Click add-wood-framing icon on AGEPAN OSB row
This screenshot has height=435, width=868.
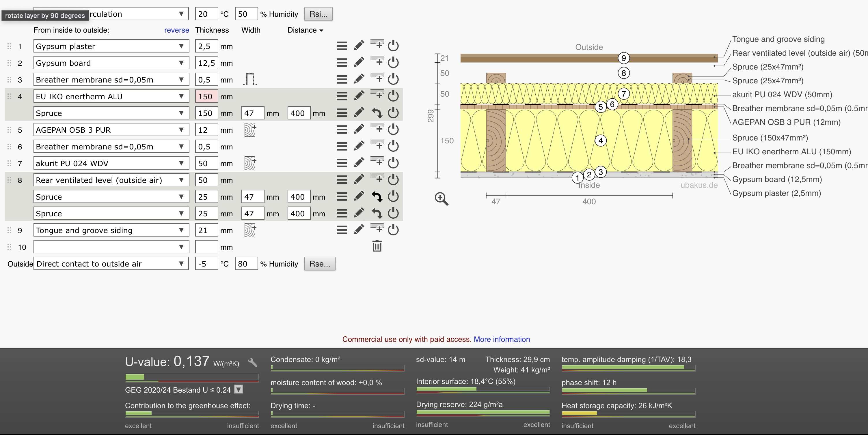tap(250, 130)
